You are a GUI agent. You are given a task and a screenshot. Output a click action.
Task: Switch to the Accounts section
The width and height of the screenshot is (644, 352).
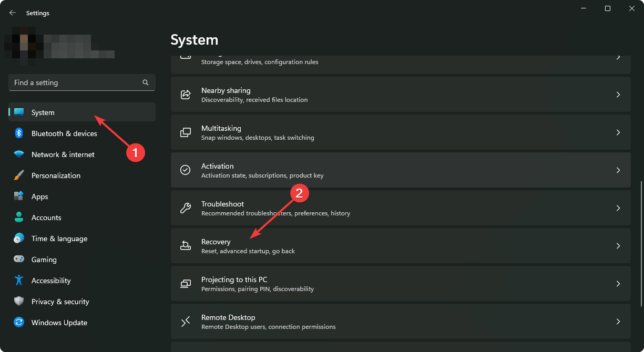click(46, 218)
